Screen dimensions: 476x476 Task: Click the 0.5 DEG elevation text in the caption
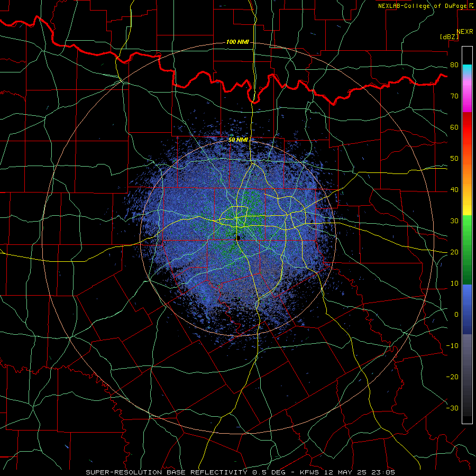point(269,472)
